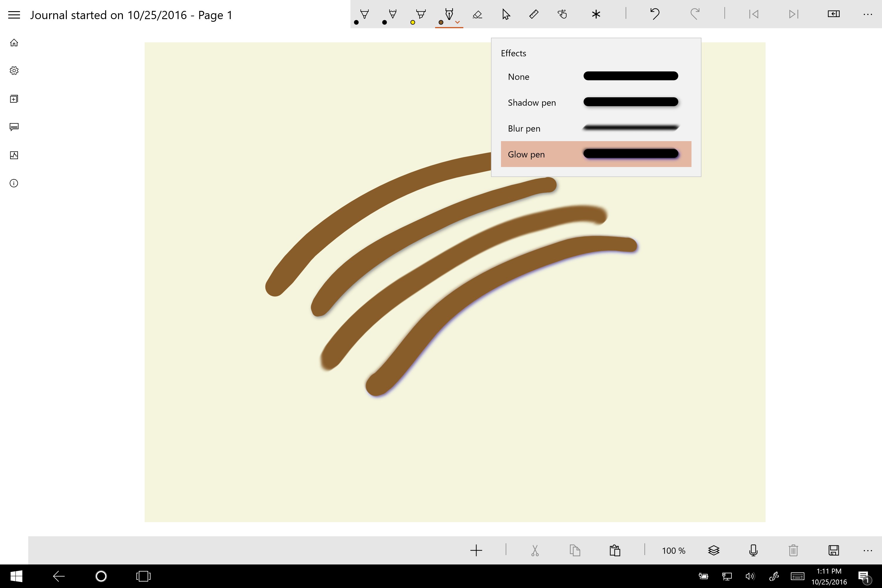882x588 pixels.
Task: Click the asterisk effects tool
Action: tap(596, 15)
